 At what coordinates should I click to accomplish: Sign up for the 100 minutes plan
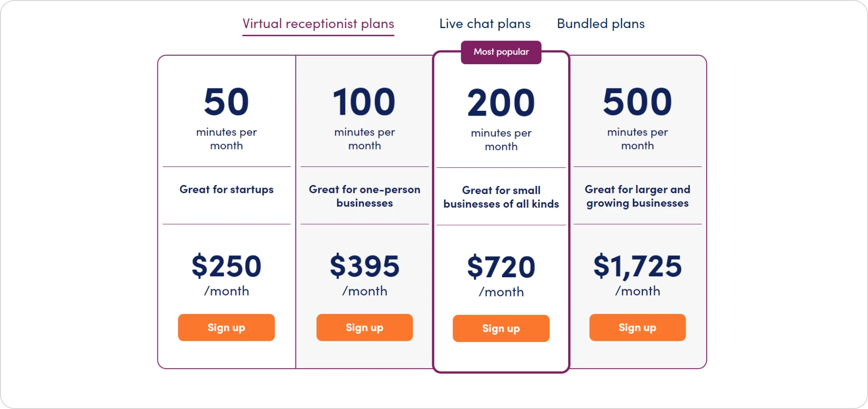(364, 327)
